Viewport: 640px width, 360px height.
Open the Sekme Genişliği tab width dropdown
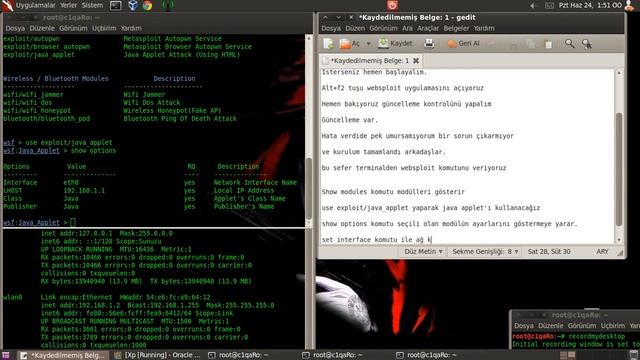tap(485, 252)
